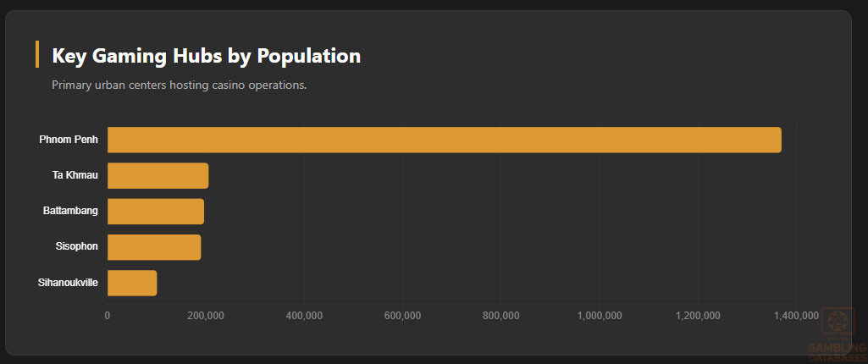Click the 1,400,000 x-axis tick label

tap(796, 316)
